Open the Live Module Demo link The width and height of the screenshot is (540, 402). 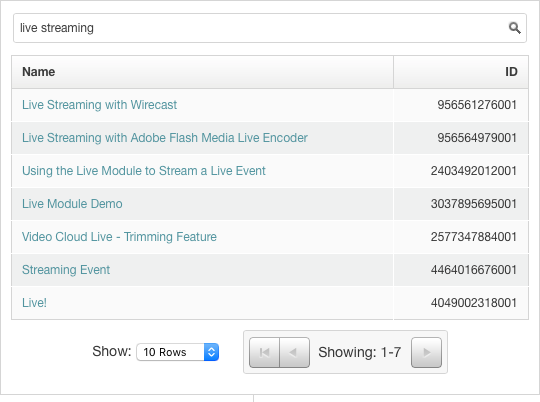pyautogui.click(x=72, y=204)
